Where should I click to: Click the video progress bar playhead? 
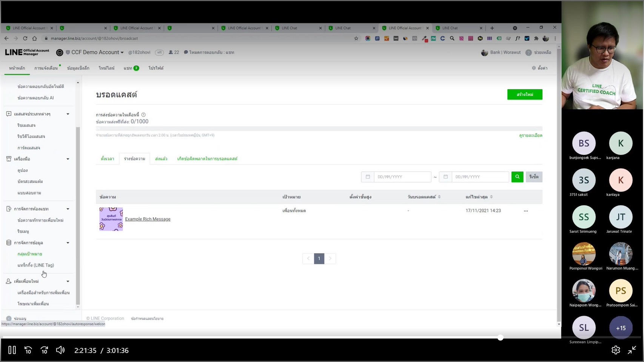click(x=500, y=337)
